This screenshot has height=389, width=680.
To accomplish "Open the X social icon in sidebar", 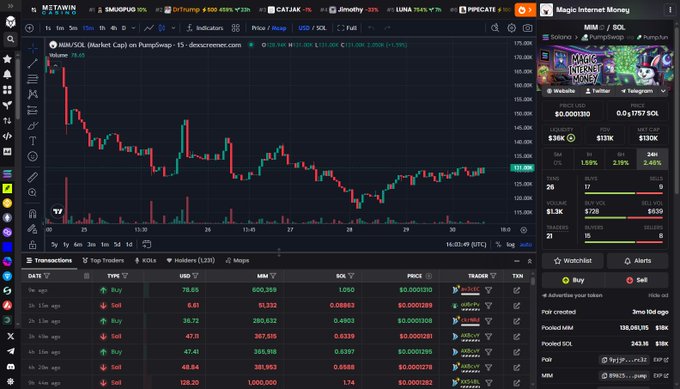I will [10, 336].
